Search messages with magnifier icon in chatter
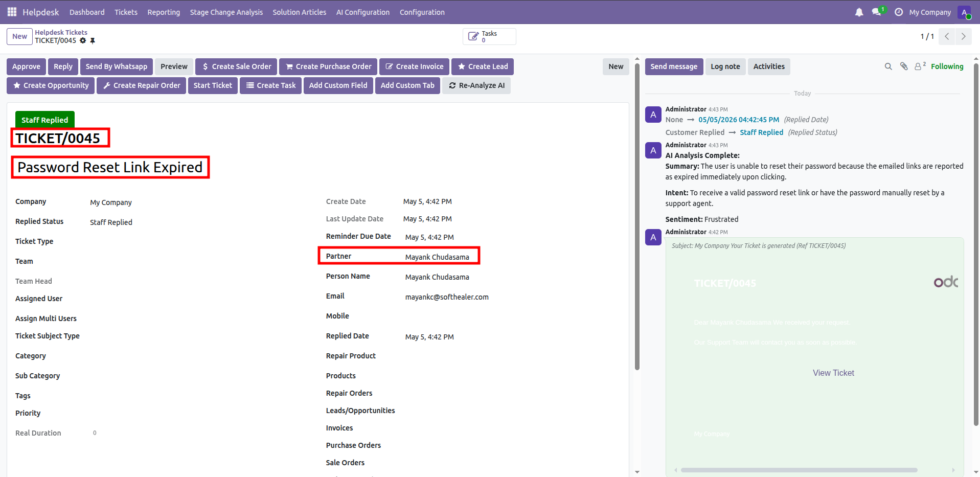 888,66
